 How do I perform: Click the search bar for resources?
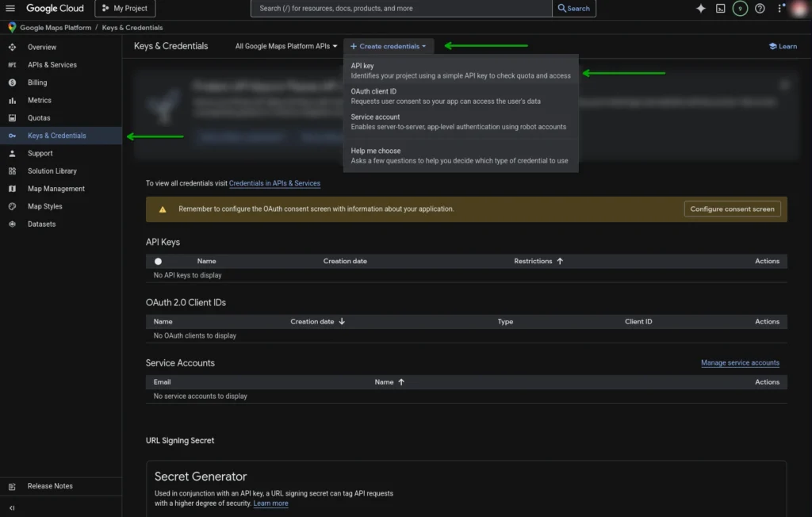click(x=401, y=9)
